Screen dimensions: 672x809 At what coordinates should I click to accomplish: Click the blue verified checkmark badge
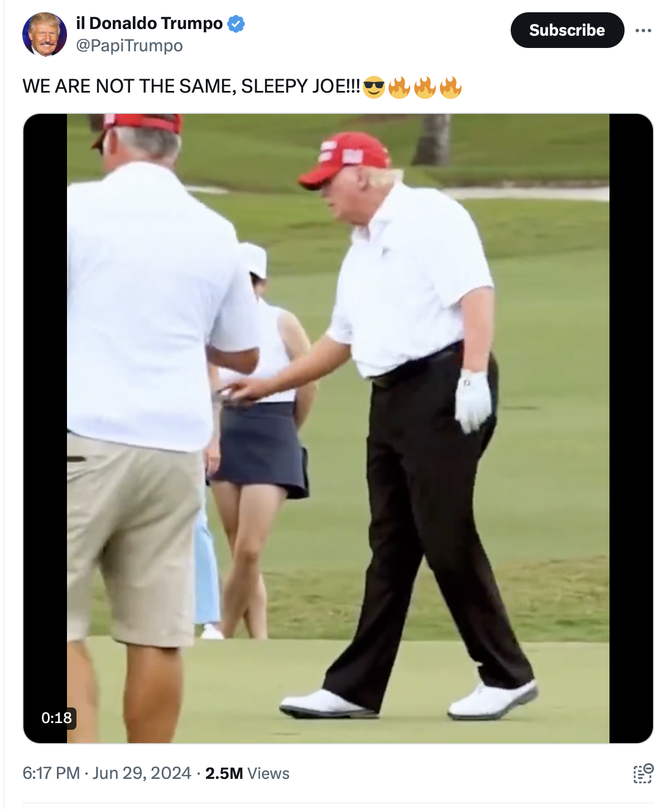point(236,24)
